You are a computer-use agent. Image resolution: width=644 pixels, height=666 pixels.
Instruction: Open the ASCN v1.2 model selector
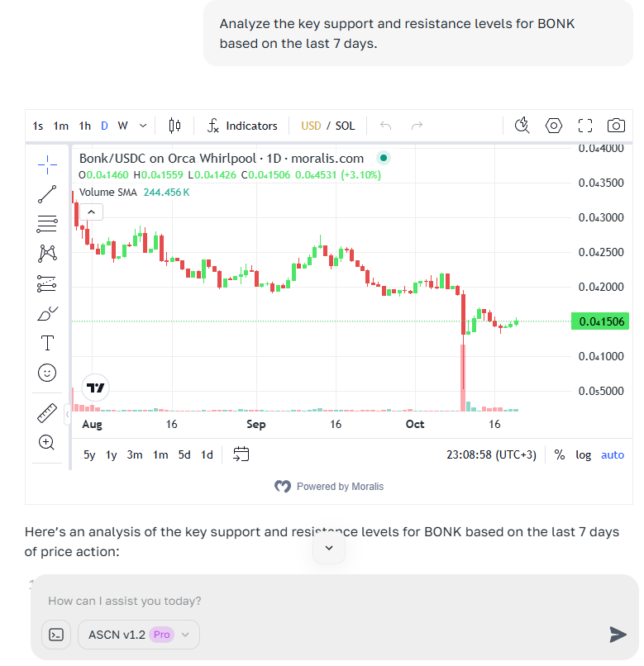[x=139, y=635]
